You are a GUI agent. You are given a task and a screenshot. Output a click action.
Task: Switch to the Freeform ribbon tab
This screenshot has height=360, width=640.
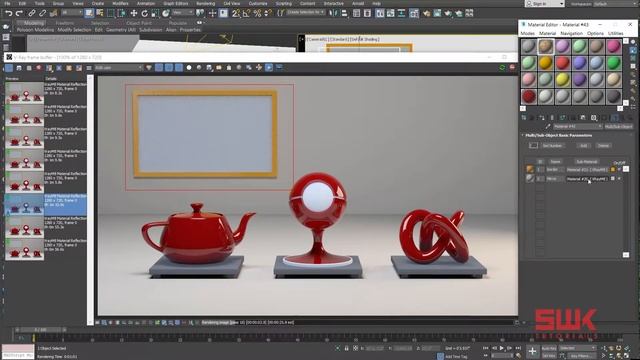point(64,23)
